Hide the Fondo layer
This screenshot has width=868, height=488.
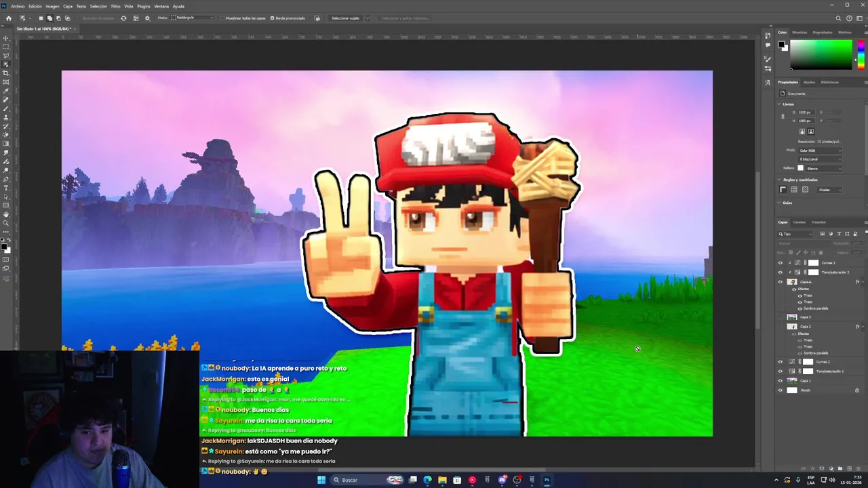pos(780,390)
